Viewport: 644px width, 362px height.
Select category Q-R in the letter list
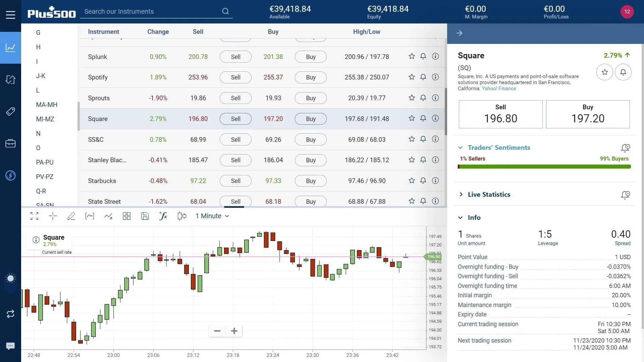(x=41, y=191)
